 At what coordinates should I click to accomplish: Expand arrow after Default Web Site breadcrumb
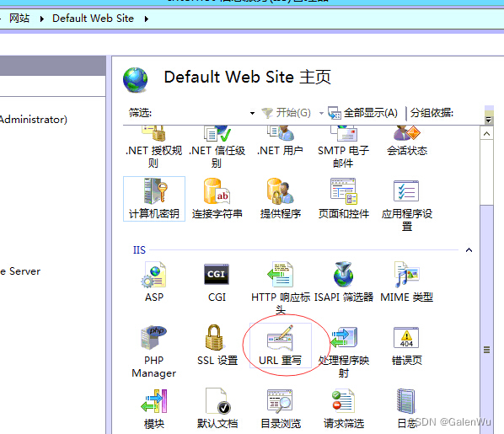coord(147,19)
